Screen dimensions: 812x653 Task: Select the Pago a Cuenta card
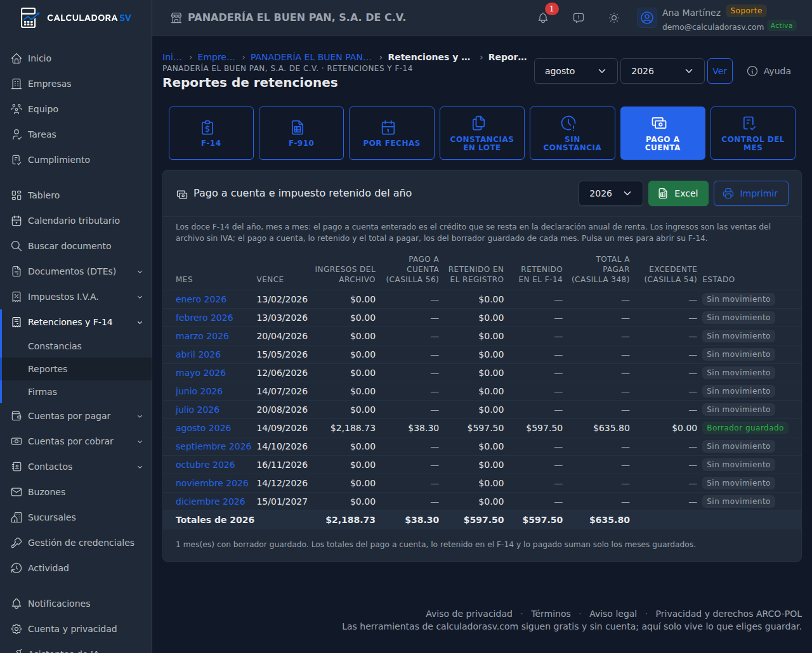663,133
